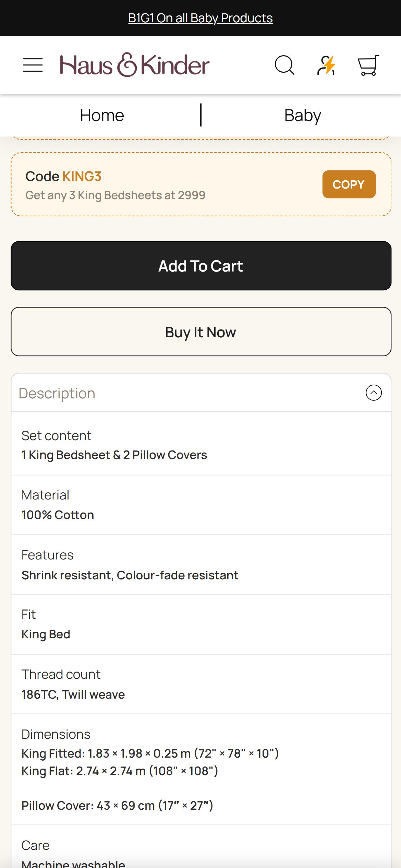Click the Material 100% Cotton row
Screen dimensions: 401x868
pos(201,505)
